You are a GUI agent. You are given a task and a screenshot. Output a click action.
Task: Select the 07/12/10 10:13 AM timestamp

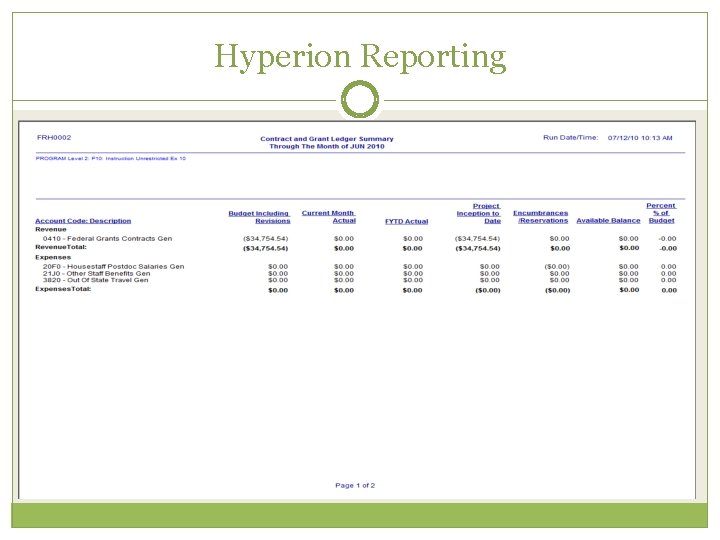pyautogui.click(x=640, y=138)
